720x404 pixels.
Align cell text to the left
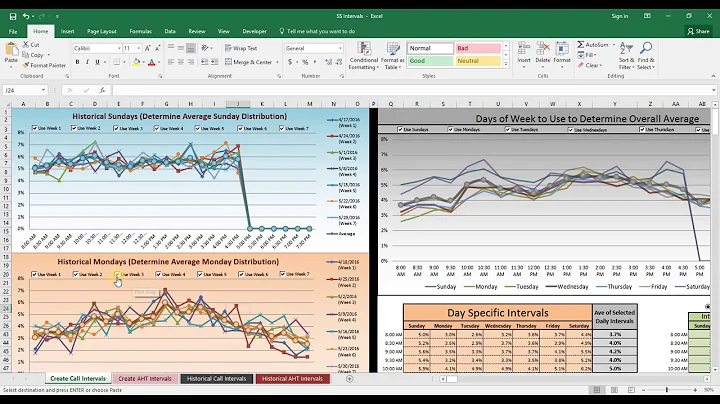(x=171, y=62)
